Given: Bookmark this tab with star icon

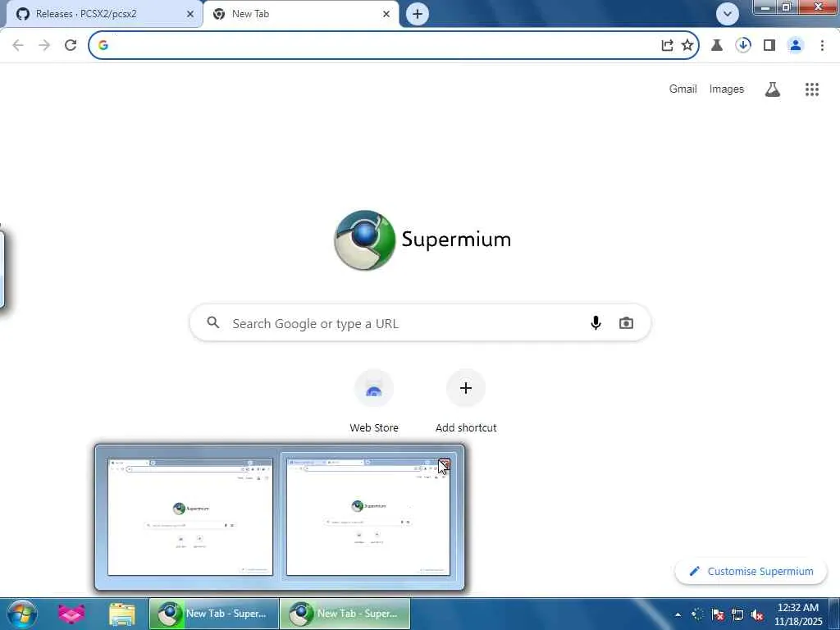Looking at the screenshot, I should pos(687,45).
